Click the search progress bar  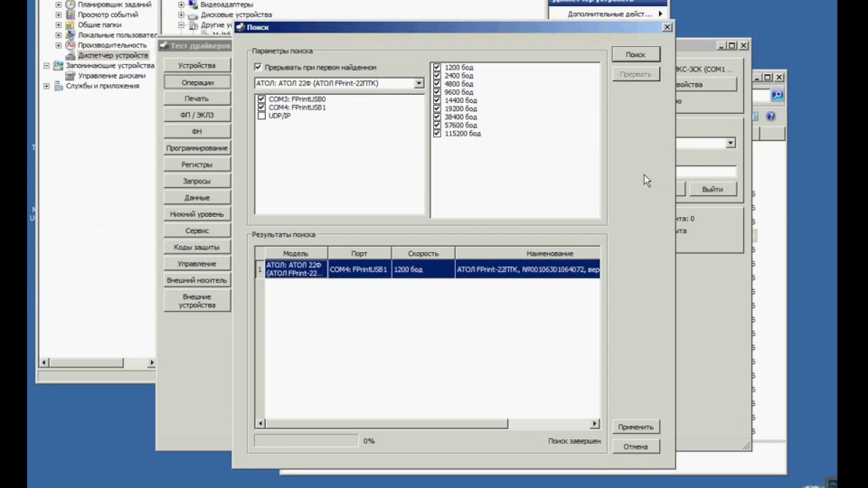click(x=306, y=441)
